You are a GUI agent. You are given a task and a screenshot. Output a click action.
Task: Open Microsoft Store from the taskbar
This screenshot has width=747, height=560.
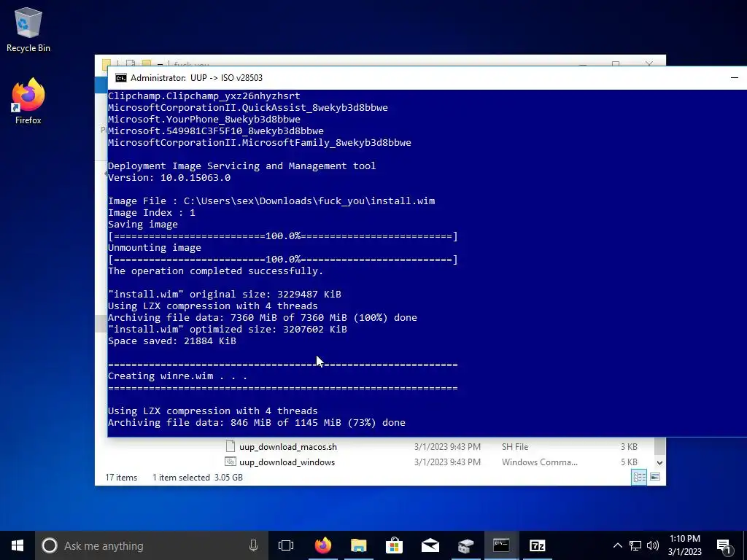tap(394, 545)
